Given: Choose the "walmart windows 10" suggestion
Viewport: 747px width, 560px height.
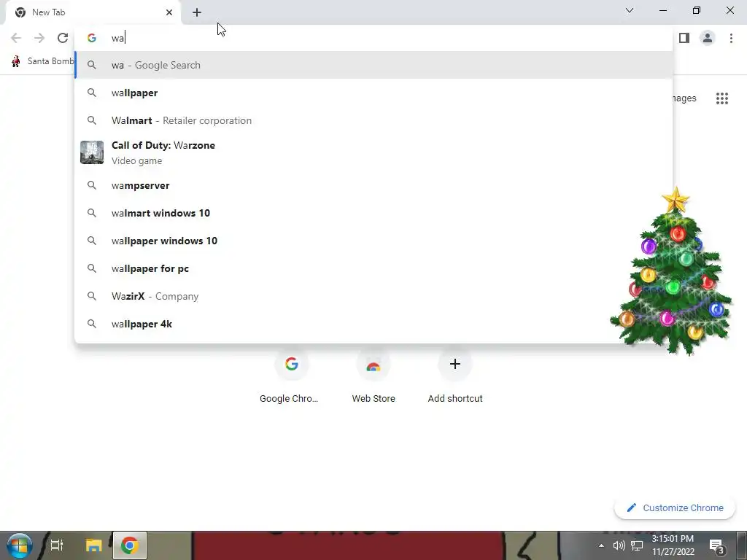Looking at the screenshot, I should click(x=373, y=213).
